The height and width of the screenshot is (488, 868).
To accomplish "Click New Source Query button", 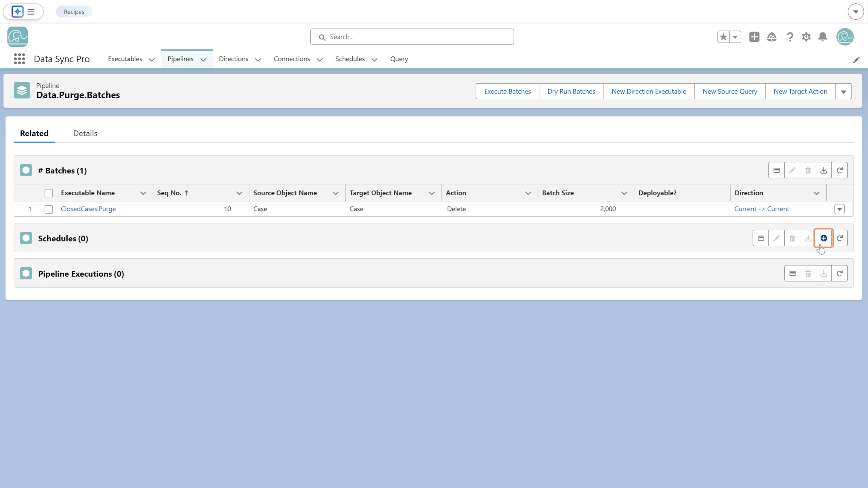I will (x=730, y=91).
